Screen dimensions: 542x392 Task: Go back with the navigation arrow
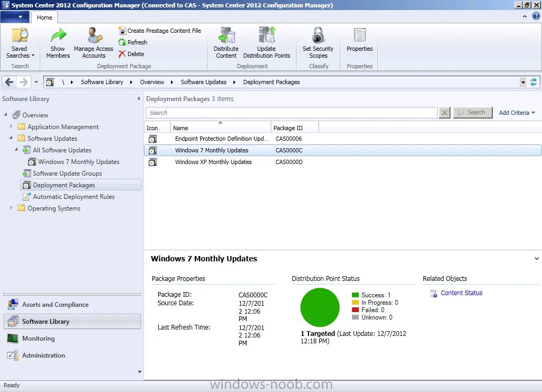pos(10,82)
